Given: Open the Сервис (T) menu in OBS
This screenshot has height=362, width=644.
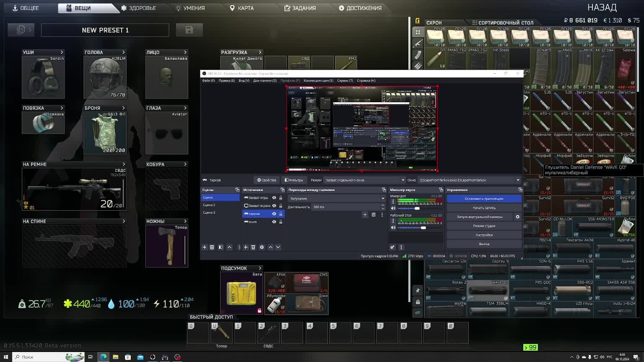Looking at the screenshot, I should (345, 80).
